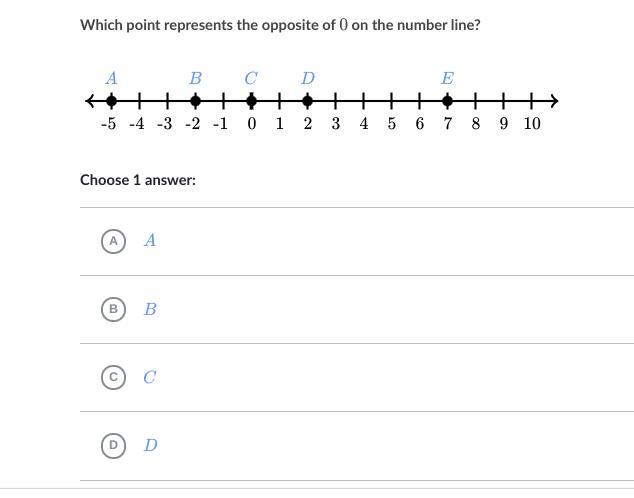Select radio button for answer D

(x=113, y=445)
